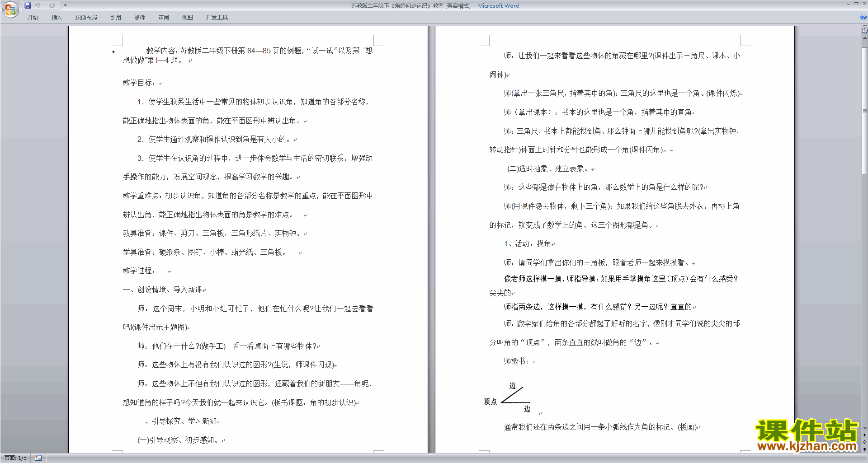Go to next page button

tap(864, 449)
